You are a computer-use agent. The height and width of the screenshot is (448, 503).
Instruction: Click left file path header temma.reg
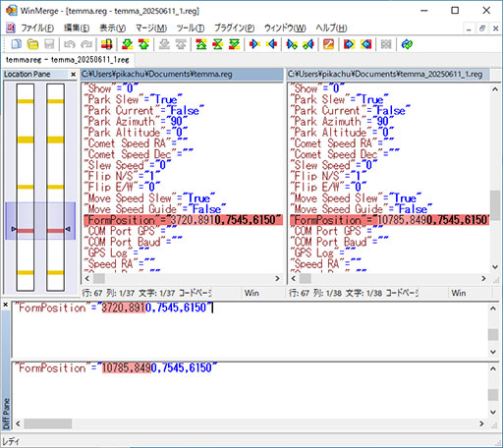182,75
